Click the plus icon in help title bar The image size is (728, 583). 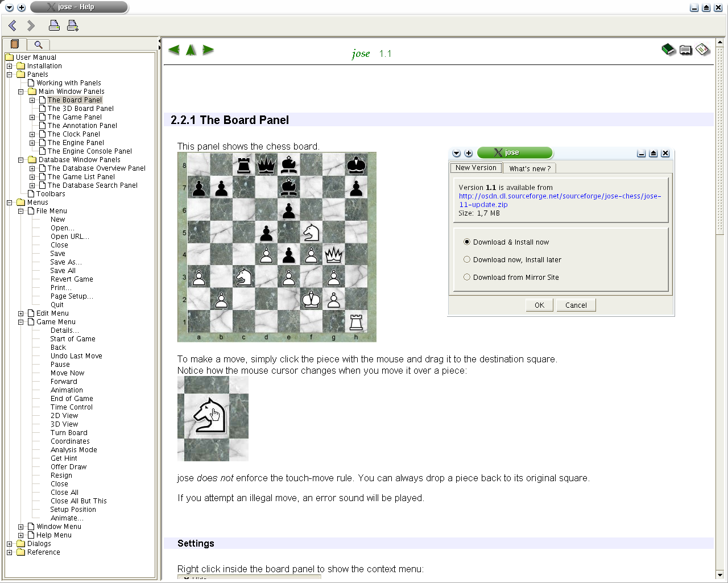pos(22,7)
